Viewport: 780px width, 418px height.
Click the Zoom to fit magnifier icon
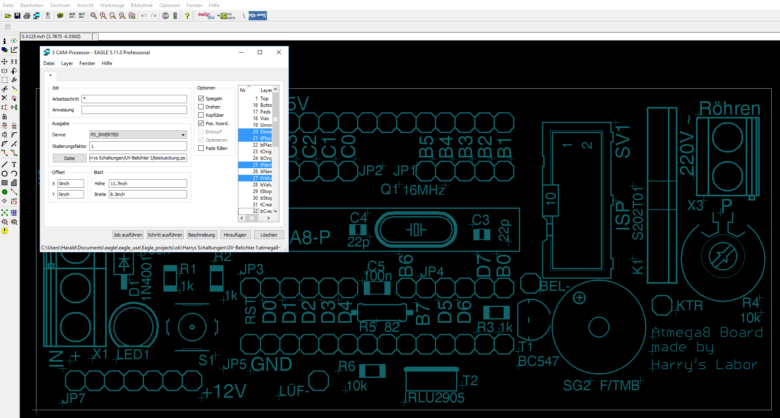[94, 16]
